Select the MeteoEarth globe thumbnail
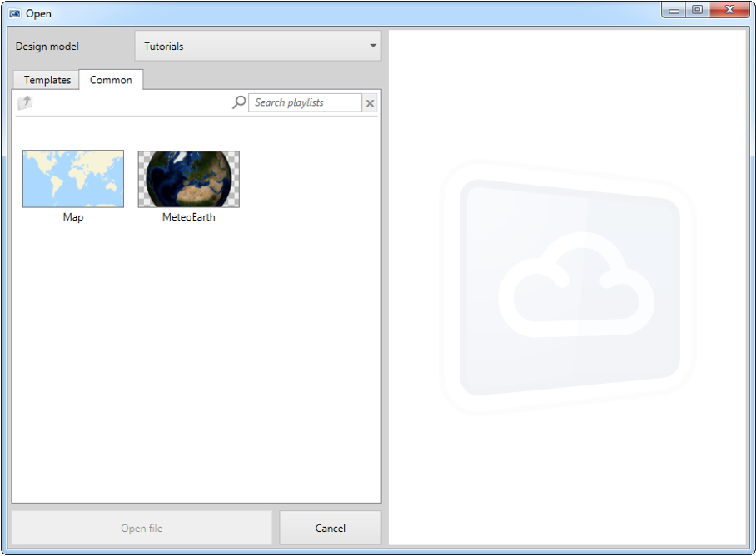 coord(188,179)
